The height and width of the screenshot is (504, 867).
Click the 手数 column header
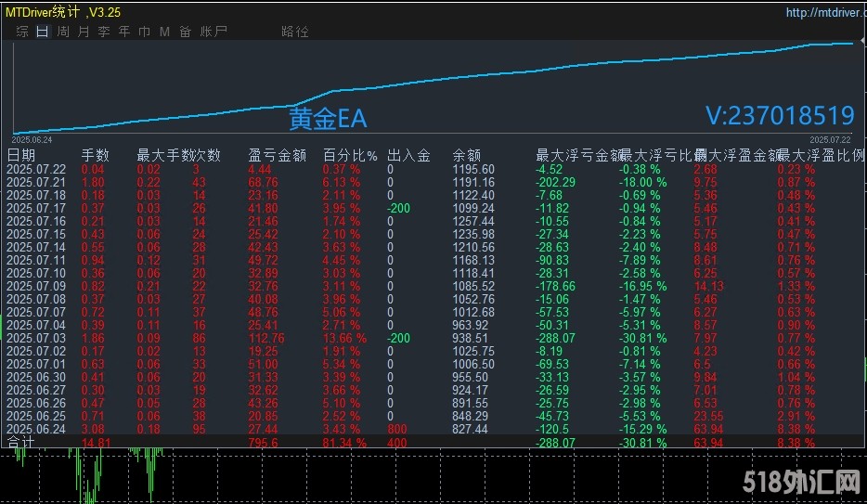tap(96, 155)
